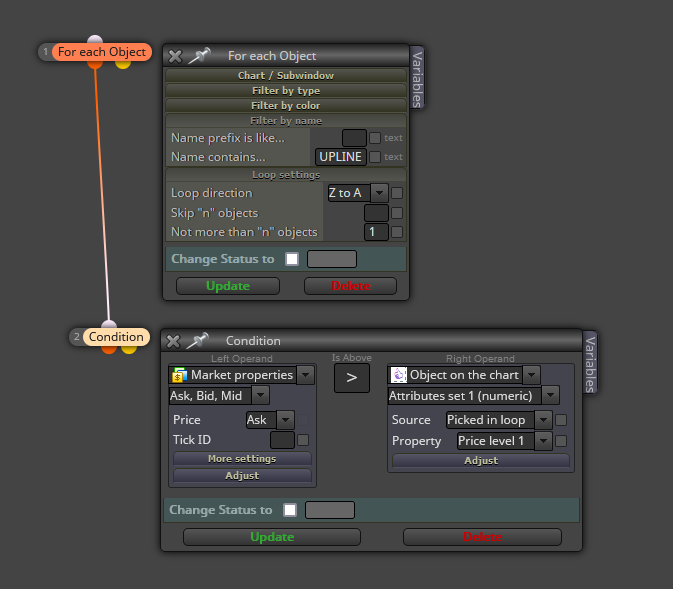Click orange output dot under Condition node

109,349
